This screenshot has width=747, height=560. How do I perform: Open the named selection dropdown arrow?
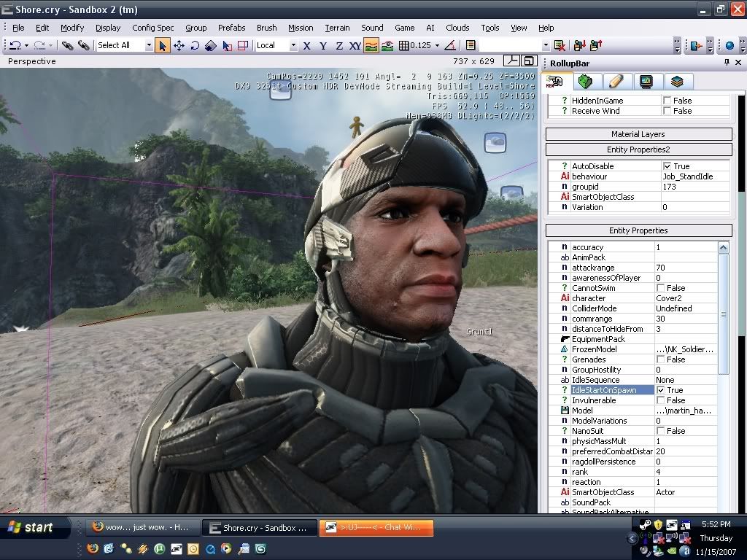pyautogui.click(x=546, y=45)
